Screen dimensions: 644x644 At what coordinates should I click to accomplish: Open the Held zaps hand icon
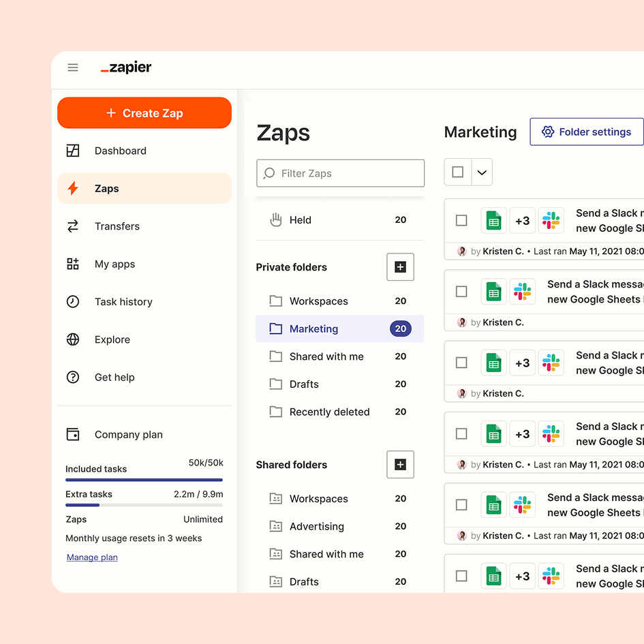pyautogui.click(x=276, y=220)
